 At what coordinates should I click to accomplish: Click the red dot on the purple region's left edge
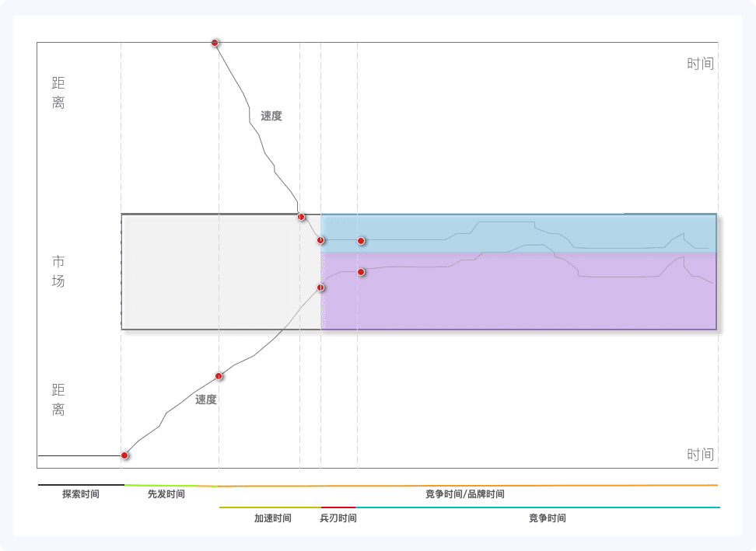(x=320, y=288)
